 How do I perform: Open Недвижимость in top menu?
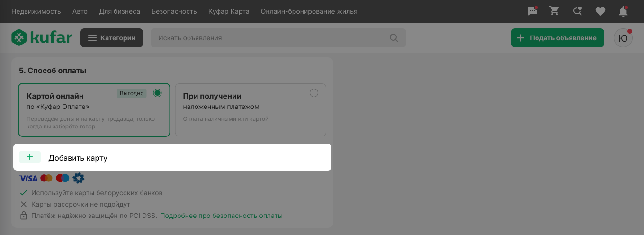[x=36, y=11]
